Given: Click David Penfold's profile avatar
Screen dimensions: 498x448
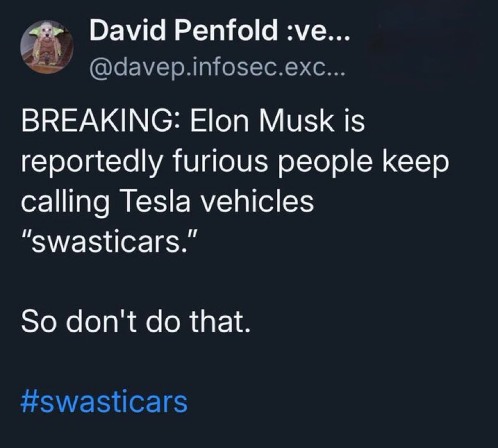Looking at the screenshot, I should [x=46, y=47].
